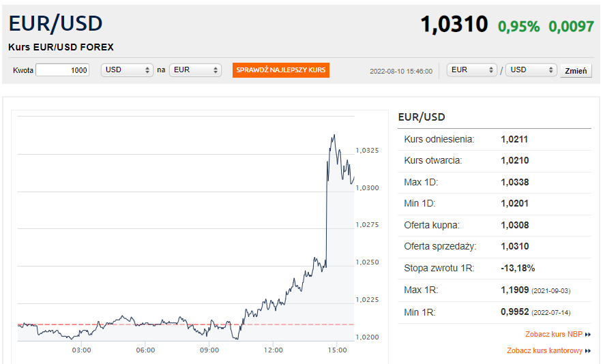Click the 0,0097 change value
This screenshot has height=364, width=603.
coord(571,27)
